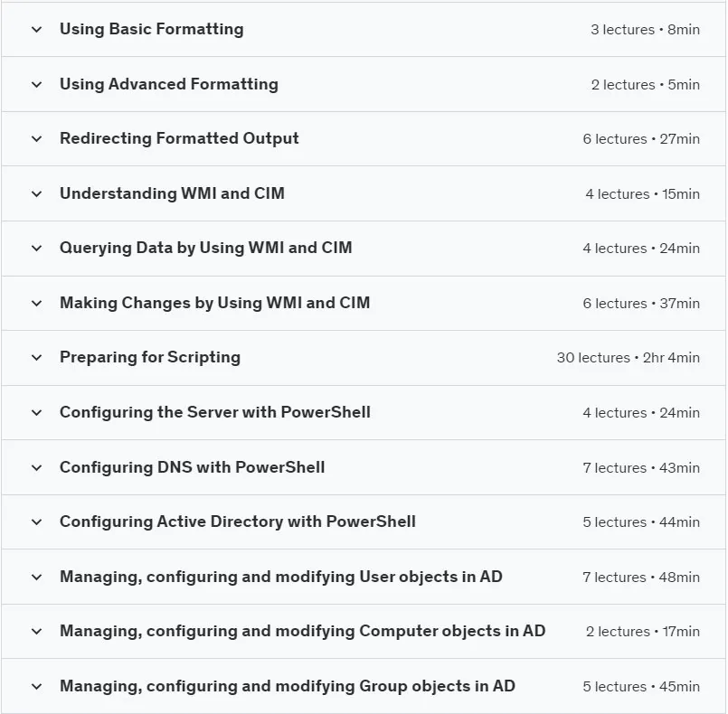Expand the Using Advanced Formatting chevron
Screen dimensions: 728x714
[37, 85]
